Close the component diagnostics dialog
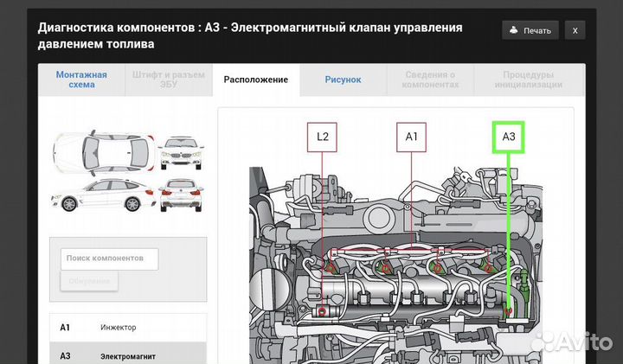The width and height of the screenshot is (623, 364). [x=575, y=30]
